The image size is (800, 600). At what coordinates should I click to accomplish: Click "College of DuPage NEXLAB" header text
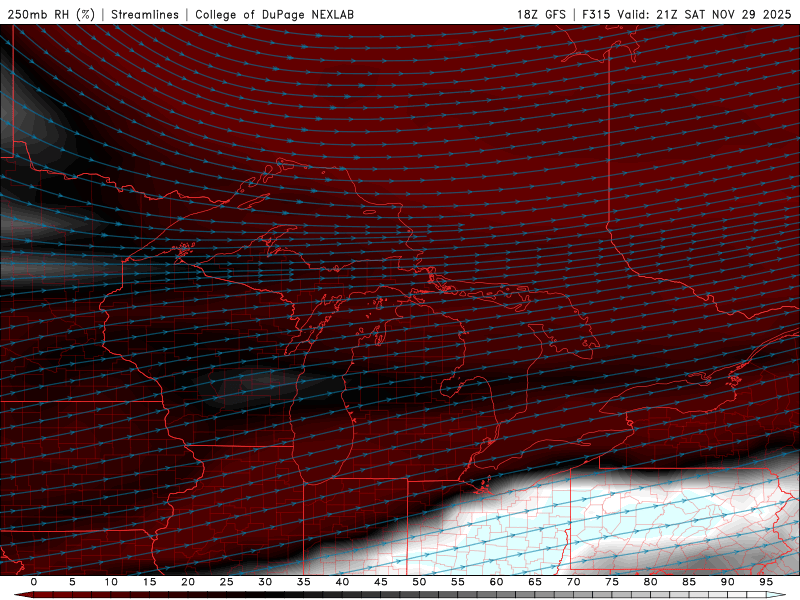click(274, 14)
